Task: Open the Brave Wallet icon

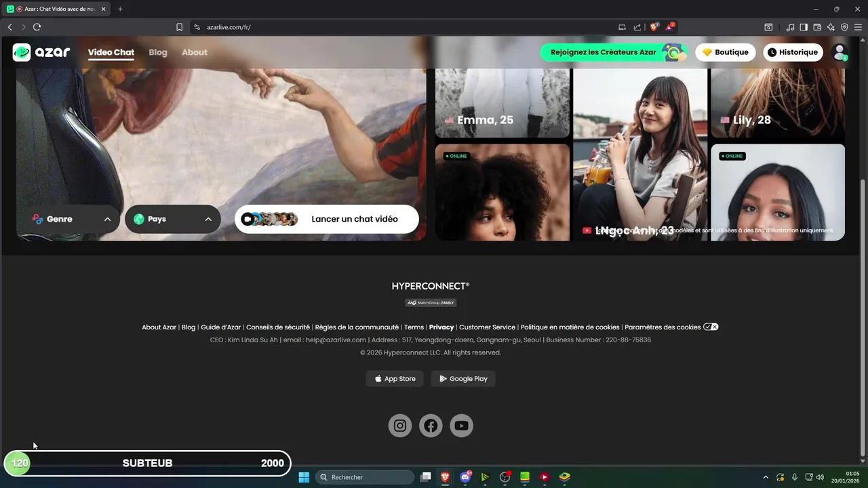Action: [x=817, y=27]
